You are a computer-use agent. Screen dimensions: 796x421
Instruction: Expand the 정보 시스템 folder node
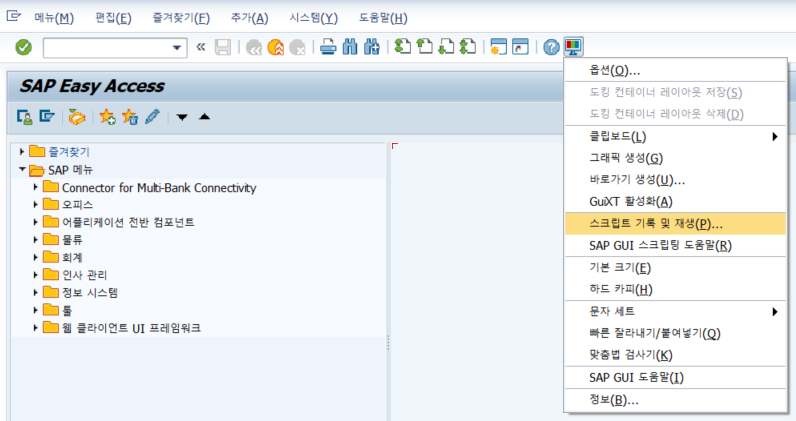(35, 293)
